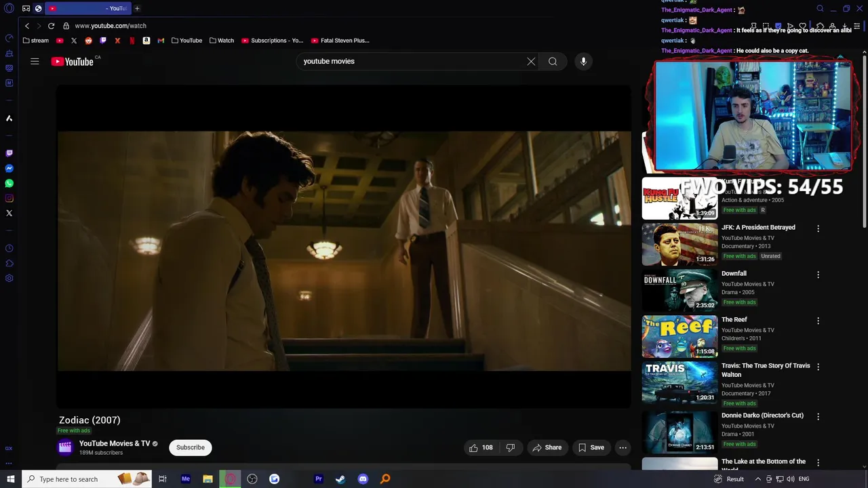Screen dimensions: 868x488
Task: Open the 'YouTube' bookmarks folder
Action: point(186,41)
